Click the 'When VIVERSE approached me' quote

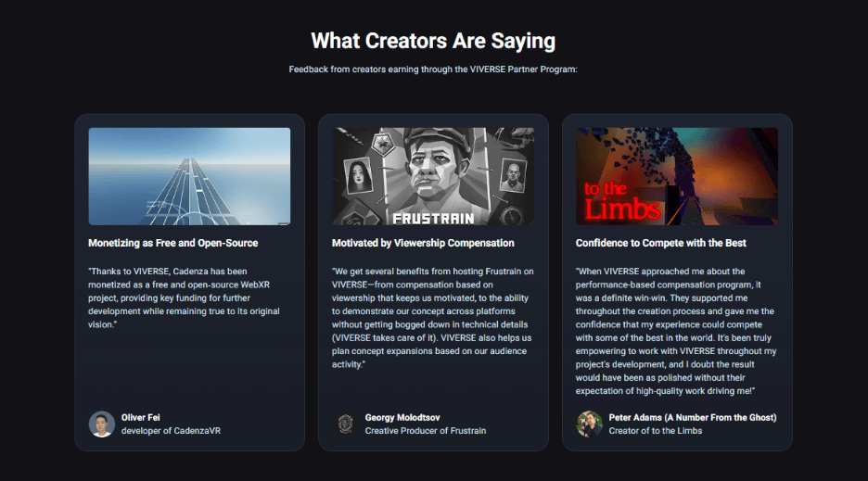coord(676,331)
